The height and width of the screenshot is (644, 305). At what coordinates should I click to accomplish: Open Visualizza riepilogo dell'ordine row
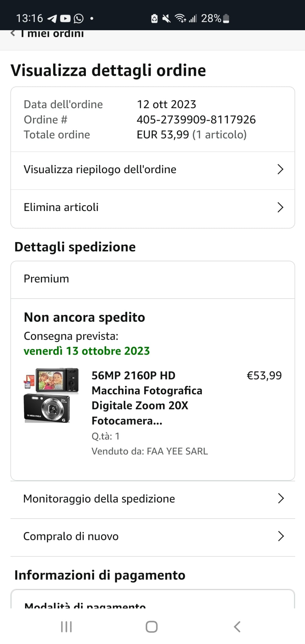point(100,169)
